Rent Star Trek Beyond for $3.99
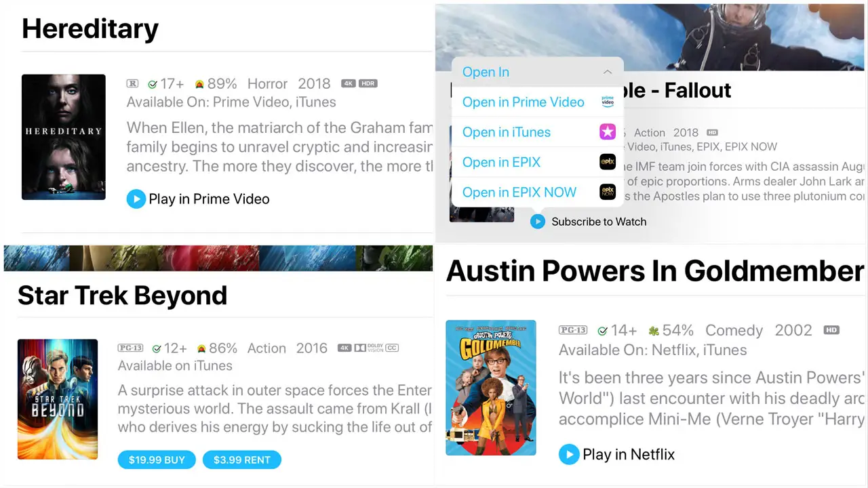Image resolution: width=868 pixels, height=488 pixels. point(242,460)
